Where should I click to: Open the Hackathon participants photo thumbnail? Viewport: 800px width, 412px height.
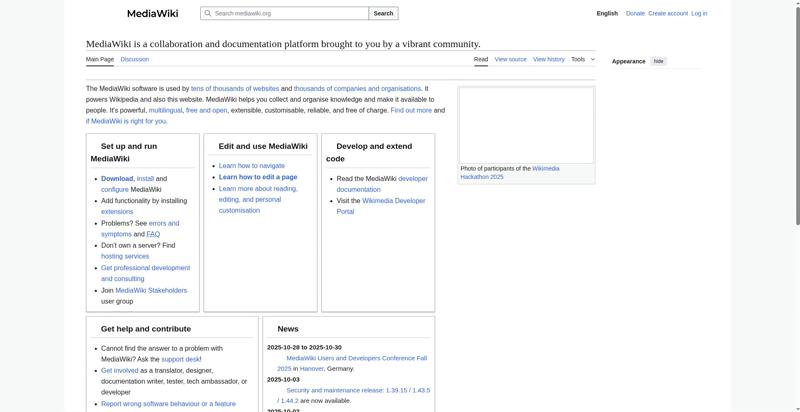coord(526,125)
